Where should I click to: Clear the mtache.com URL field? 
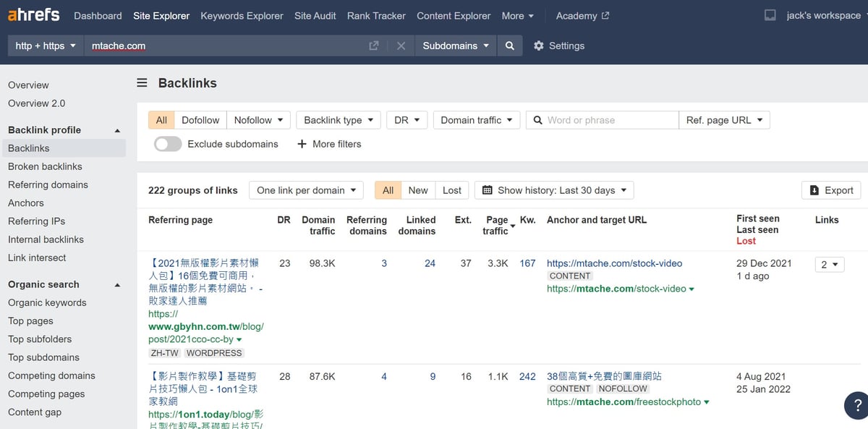401,46
